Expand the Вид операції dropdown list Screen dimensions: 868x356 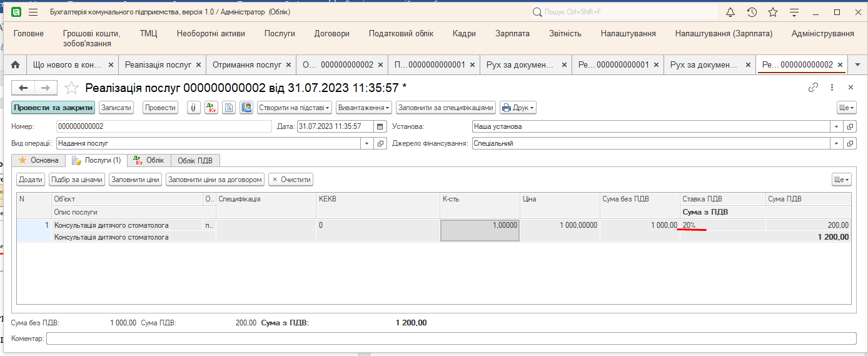pyautogui.click(x=367, y=143)
